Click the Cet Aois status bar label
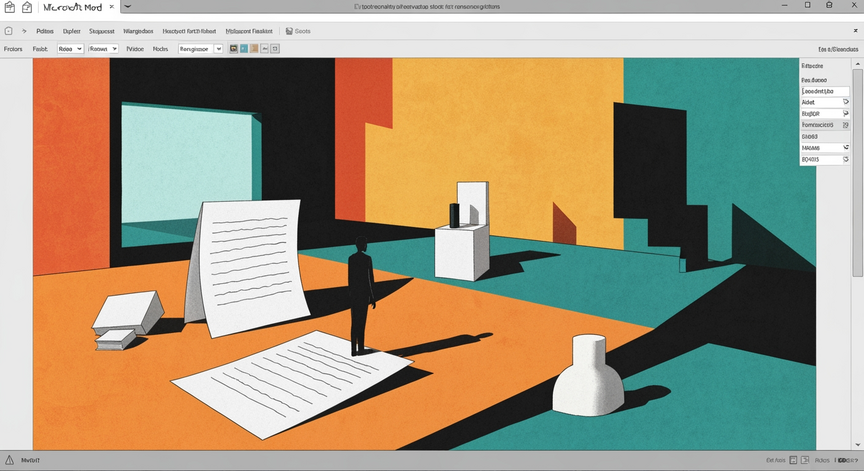The image size is (864, 471). (x=775, y=461)
